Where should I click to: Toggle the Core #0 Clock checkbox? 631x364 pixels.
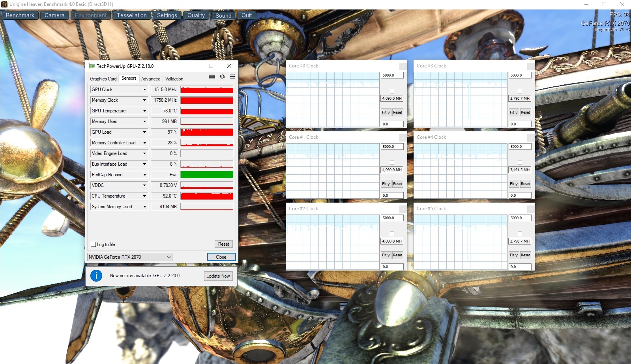[392, 91]
